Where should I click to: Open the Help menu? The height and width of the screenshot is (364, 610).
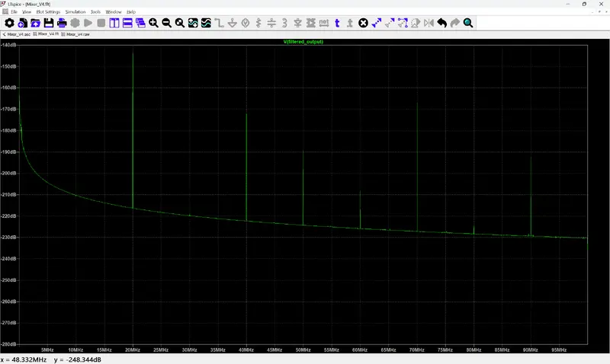coord(131,11)
